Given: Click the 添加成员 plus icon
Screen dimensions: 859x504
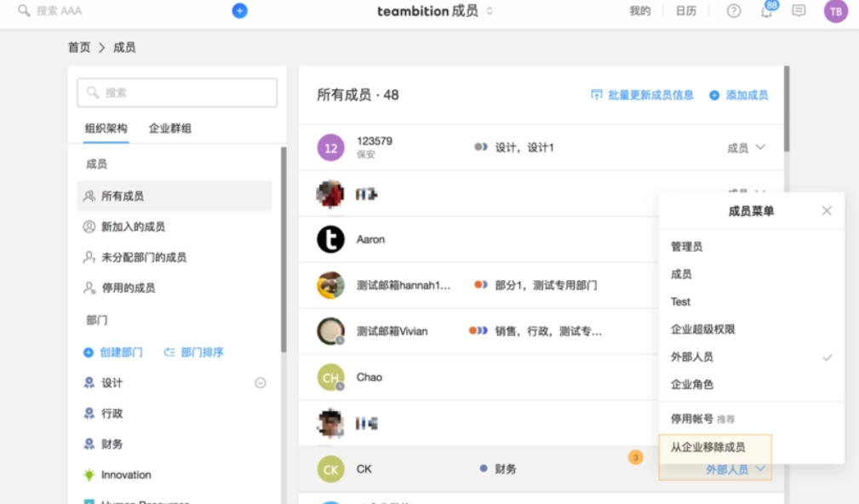Looking at the screenshot, I should 714,95.
